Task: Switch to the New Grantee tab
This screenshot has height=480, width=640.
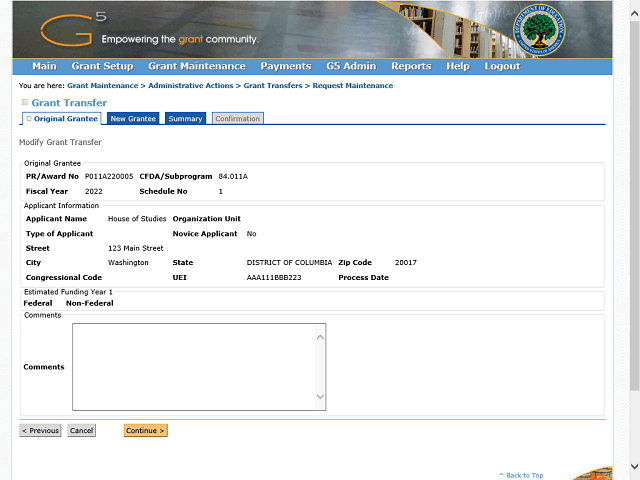Action: pyautogui.click(x=133, y=118)
